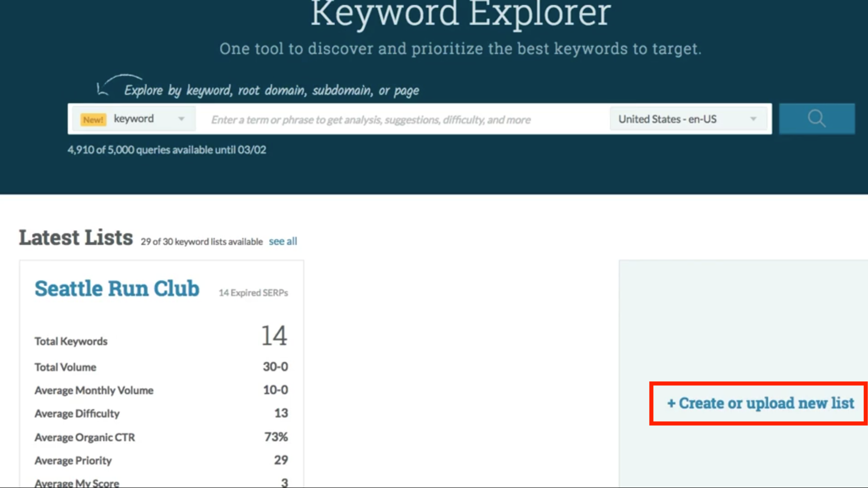This screenshot has width=868, height=488.
Task: Click the magnifying glass search button
Action: (816, 119)
